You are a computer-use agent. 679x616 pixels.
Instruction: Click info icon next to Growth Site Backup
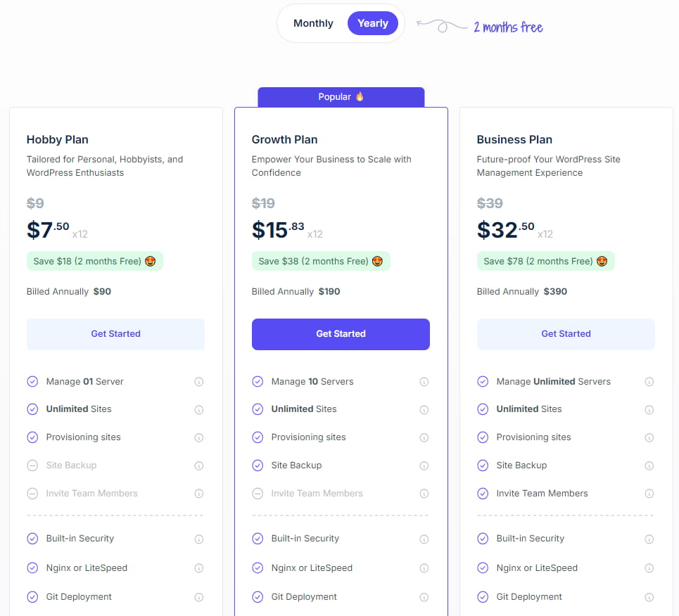(424, 466)
